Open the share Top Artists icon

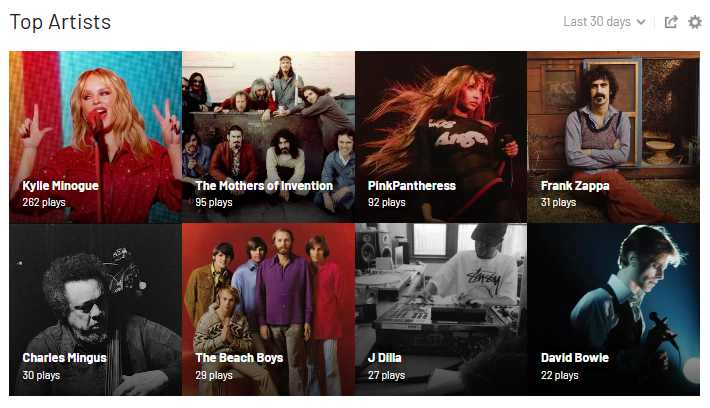[671, 22]
